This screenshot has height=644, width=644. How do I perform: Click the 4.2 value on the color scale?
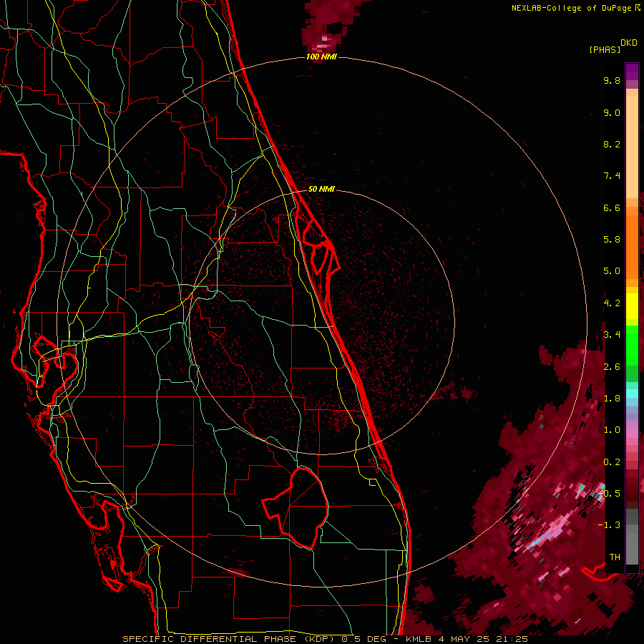(x=612, y=303)
